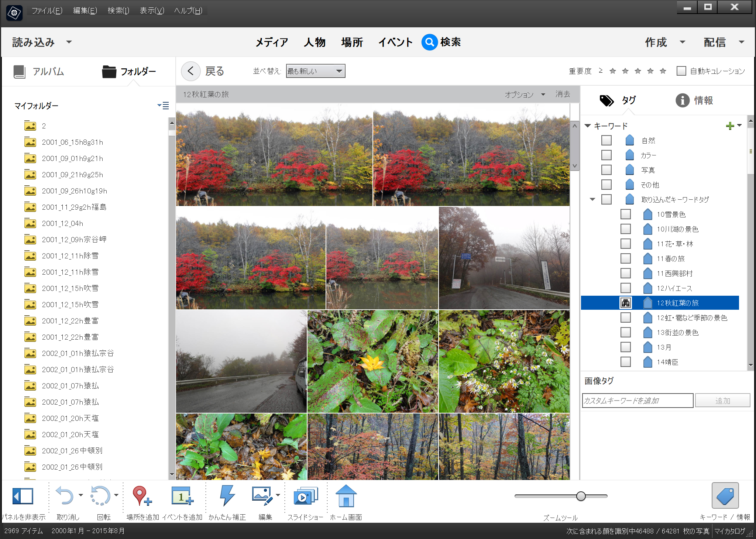Check the 写真 keyword checkbox
Viewport: 756px width, 539px height.
[x=606, y=170]
